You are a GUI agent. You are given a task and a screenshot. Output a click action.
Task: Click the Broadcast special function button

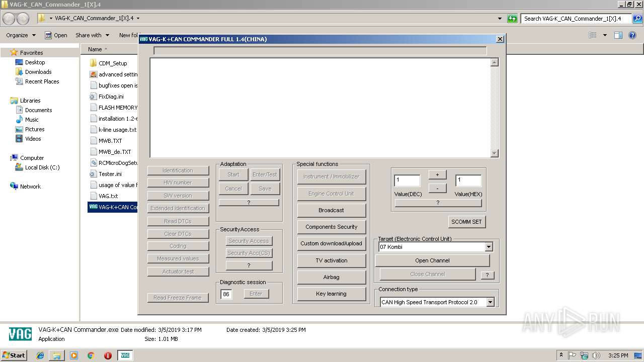tap(331, 210)
